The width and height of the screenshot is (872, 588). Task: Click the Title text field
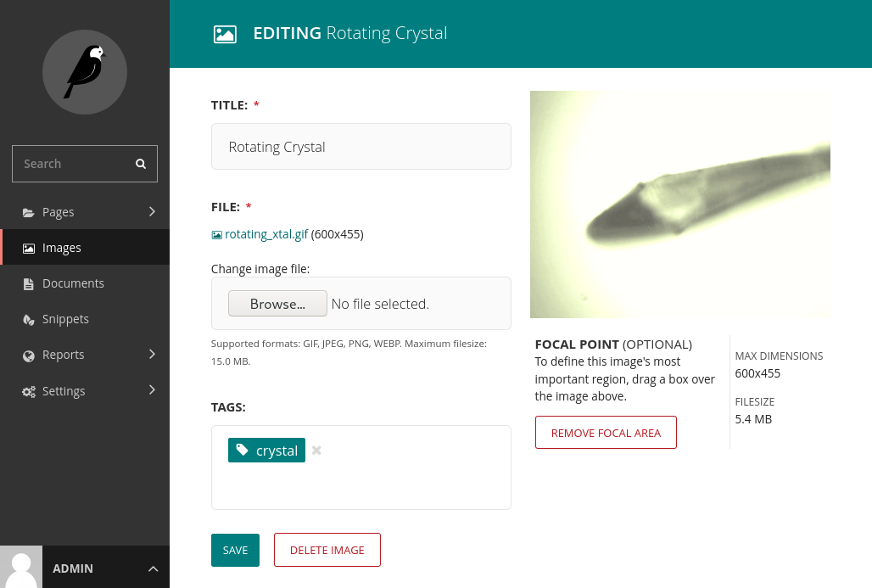pyautogui.click(x=361, y=147)
